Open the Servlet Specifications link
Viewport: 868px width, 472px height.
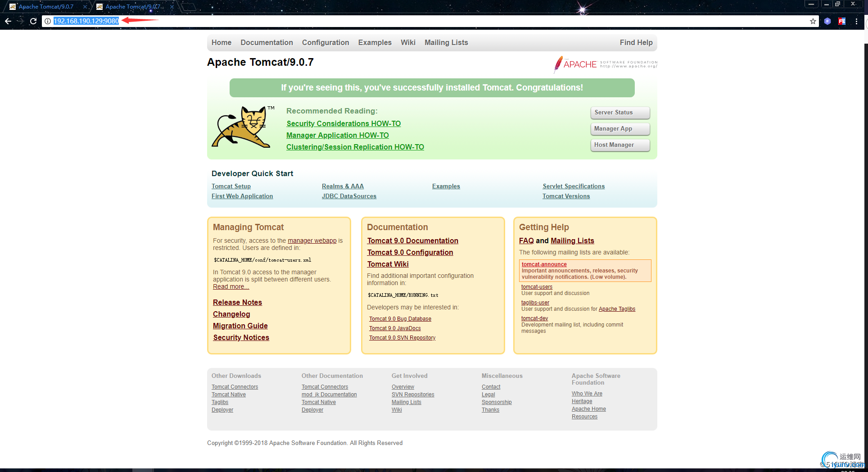pyautogui.click(x=574, y=186)
